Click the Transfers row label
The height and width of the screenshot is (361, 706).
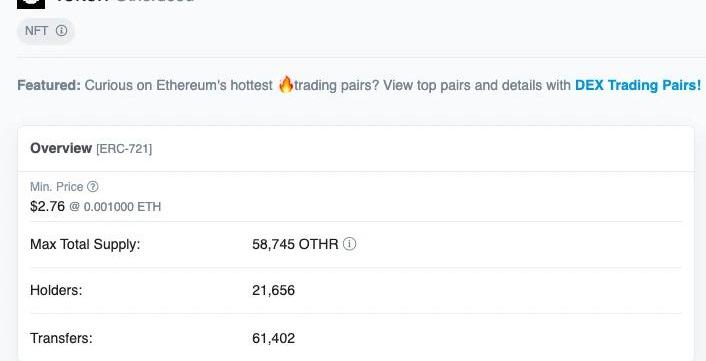pos(61,338)
